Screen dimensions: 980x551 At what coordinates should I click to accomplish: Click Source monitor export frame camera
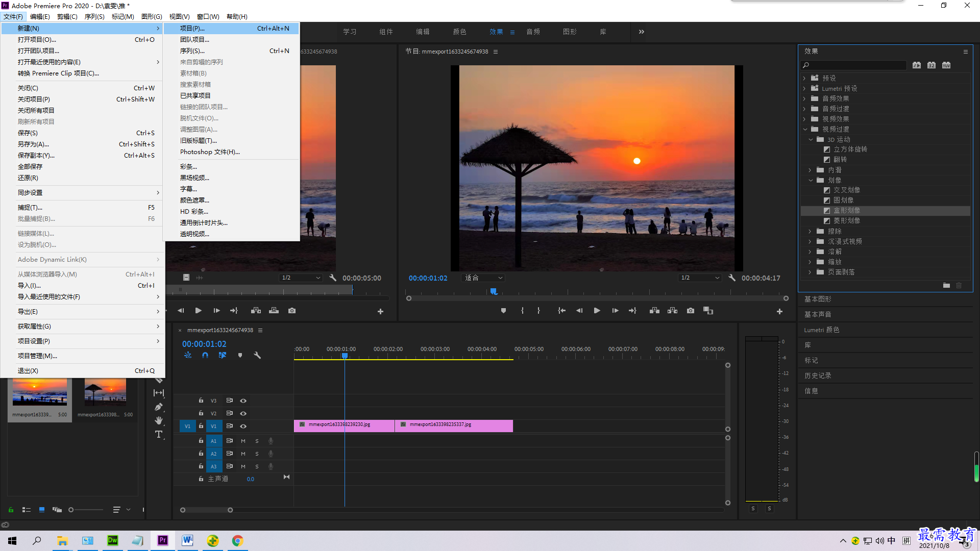click(292, 311)
